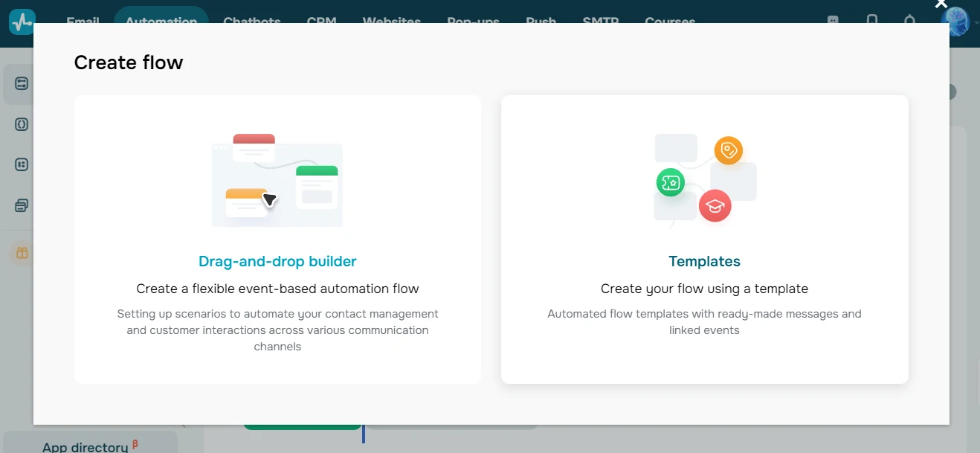Choose the Drag-and-drop builder title link
The image size is (980, 453).
(277, 261)
